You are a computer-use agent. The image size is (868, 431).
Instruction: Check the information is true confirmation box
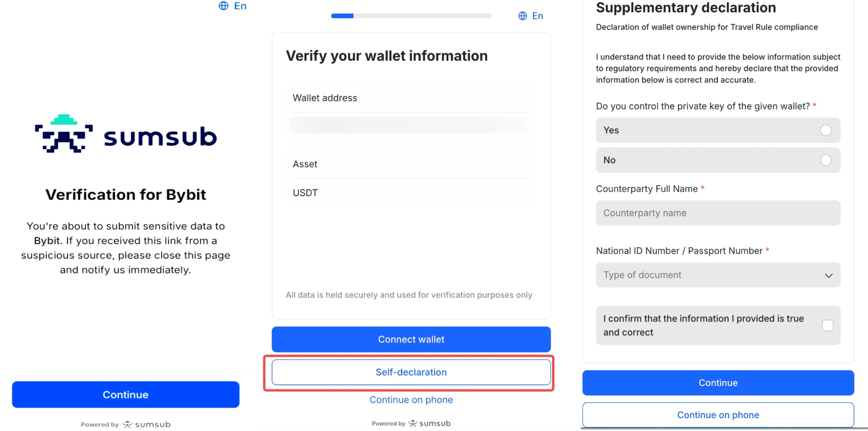coord(827,325)
